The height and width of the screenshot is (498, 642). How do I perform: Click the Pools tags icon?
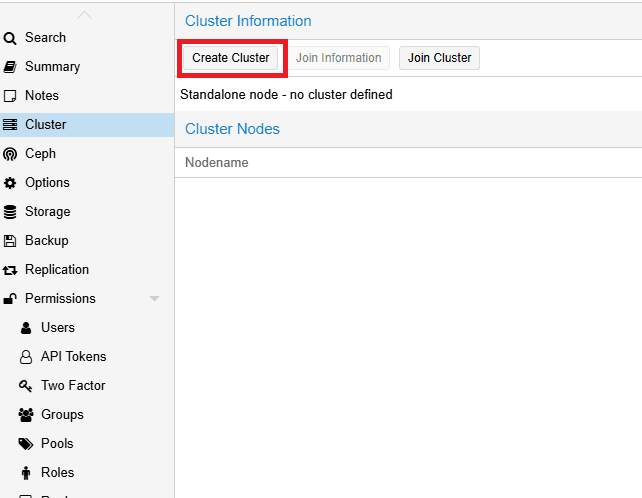pos(26,444)
